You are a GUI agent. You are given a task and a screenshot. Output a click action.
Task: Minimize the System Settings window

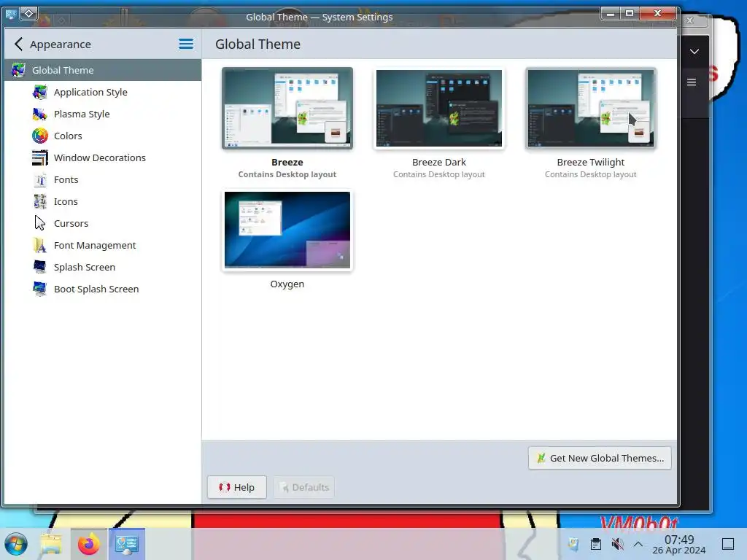pyautogui.click(x=611, y=13)
